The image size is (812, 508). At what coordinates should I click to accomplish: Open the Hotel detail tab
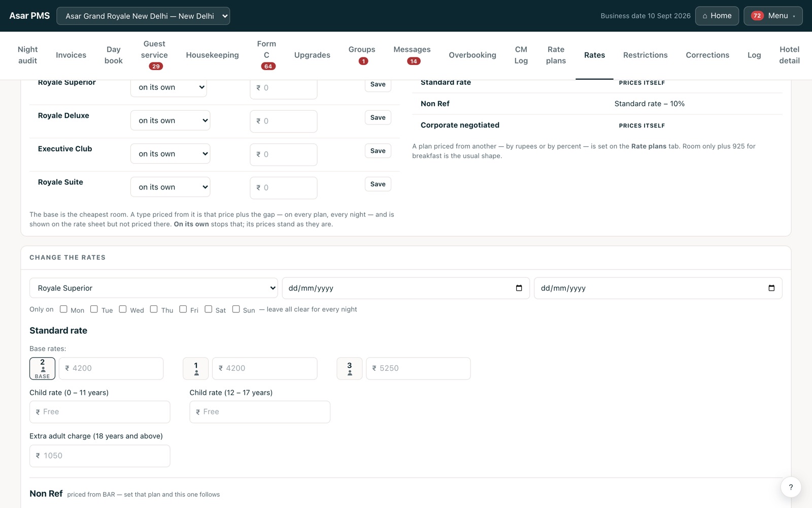pos(789,55)
